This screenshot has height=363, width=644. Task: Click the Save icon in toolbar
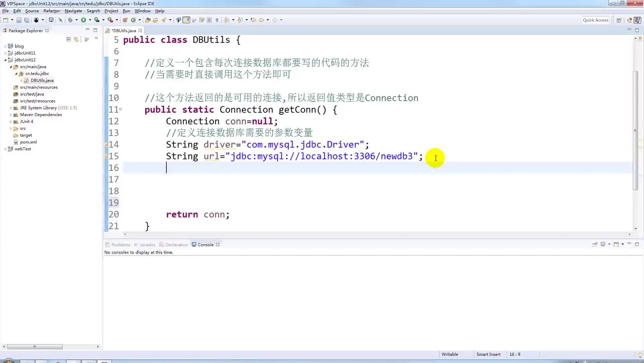coord(19,20)
